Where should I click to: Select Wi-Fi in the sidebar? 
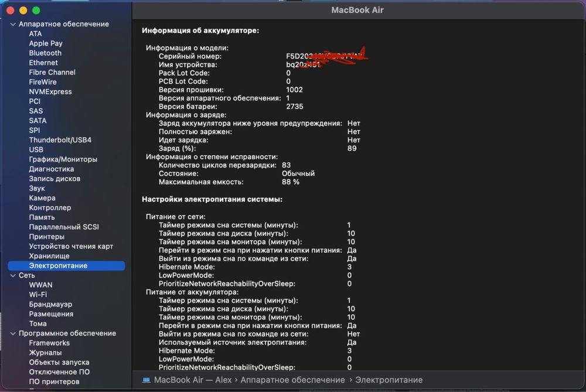(x=38, y=295)
